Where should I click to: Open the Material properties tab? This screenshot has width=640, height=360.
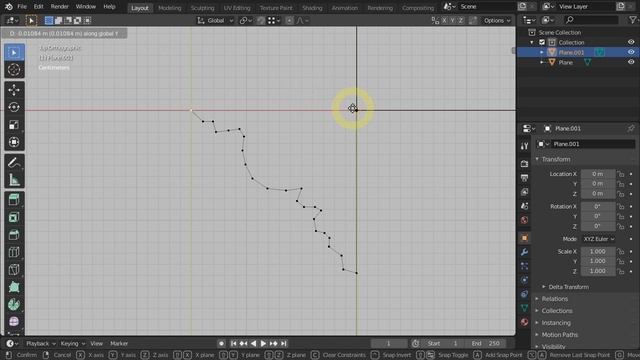click(524, 322)
